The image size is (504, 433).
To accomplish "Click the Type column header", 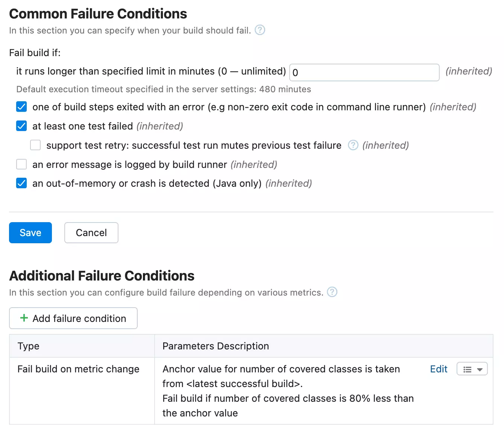I will (28, 346).
